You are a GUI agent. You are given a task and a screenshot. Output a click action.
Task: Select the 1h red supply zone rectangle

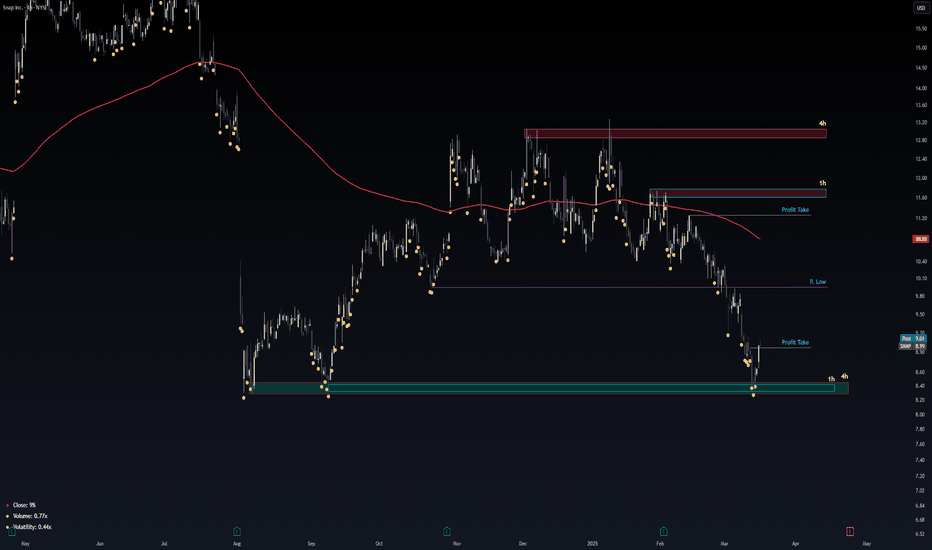click(x=738, y=193)
